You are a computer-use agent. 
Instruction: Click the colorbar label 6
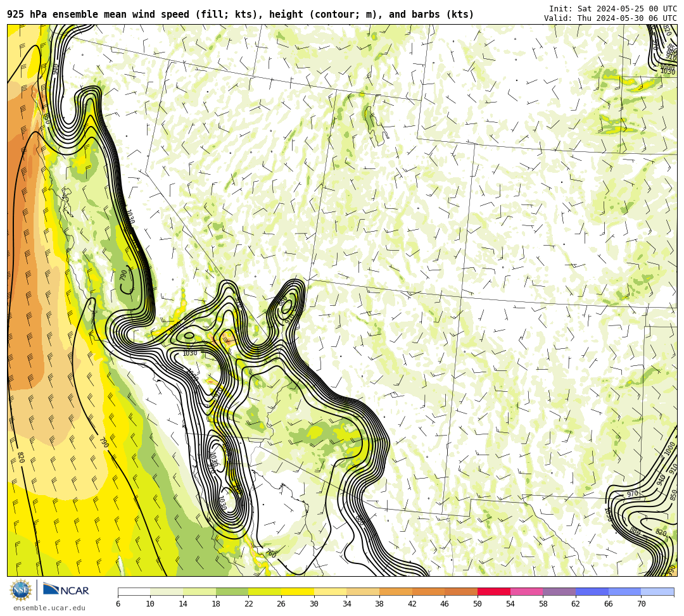[x=118, y=604]
